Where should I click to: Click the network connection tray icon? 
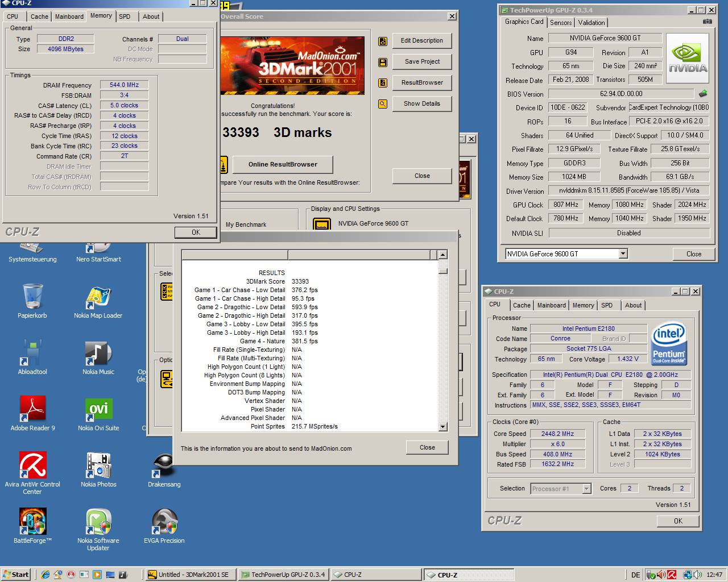pos(688,575)
